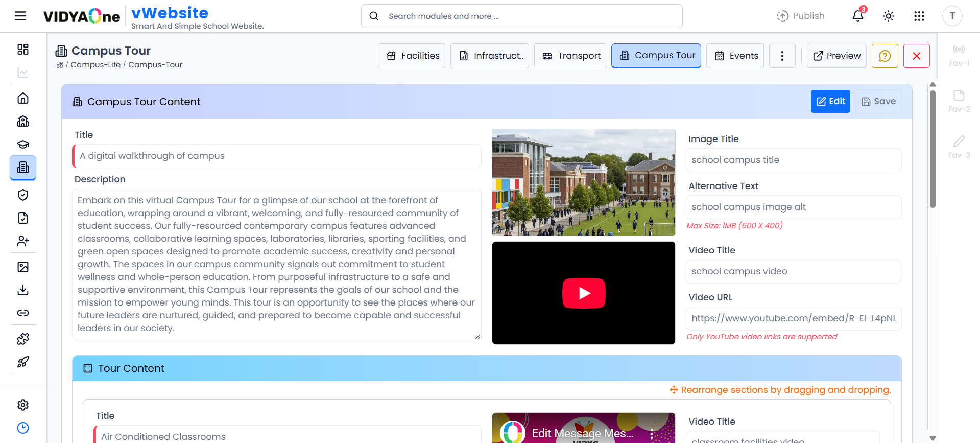Close the Campus Tour page
980x443 pixels.
click(x=917, y=56)
